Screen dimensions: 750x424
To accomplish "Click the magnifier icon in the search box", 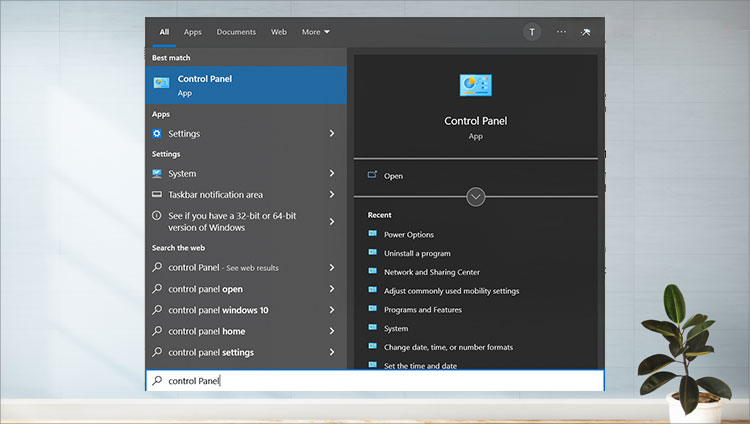I will pos(157,380).
